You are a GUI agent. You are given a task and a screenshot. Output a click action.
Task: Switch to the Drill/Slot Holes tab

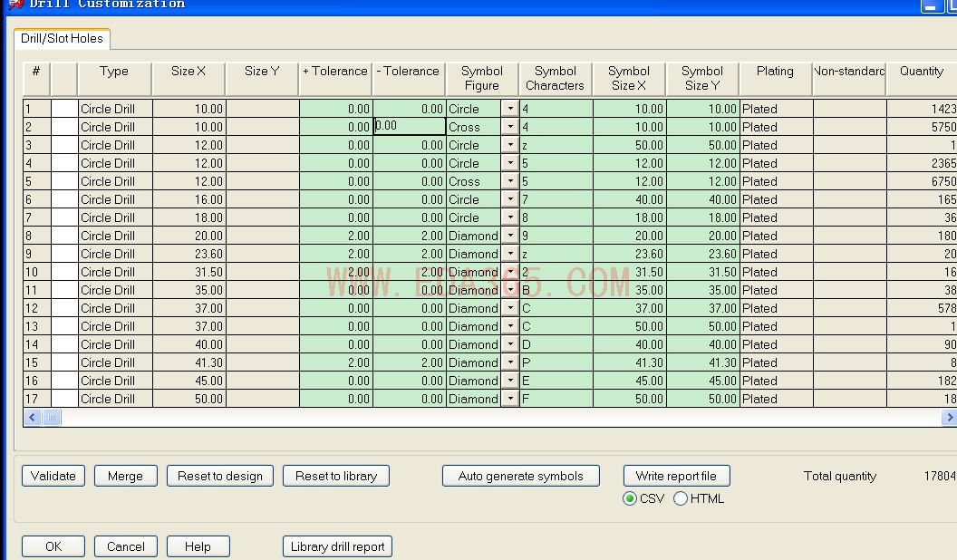tap(62, 38)
